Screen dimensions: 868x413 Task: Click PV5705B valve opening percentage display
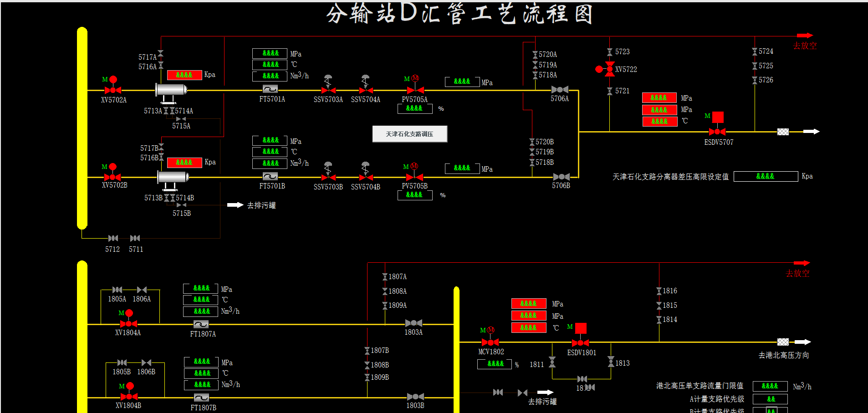tap(415, 195)
